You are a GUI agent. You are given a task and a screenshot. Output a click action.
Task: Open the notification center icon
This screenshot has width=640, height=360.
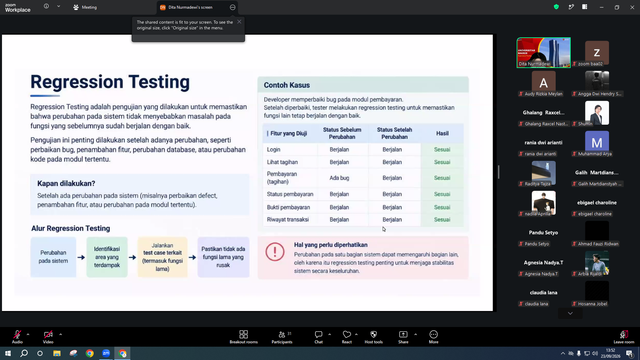click(x=630, y=353)
